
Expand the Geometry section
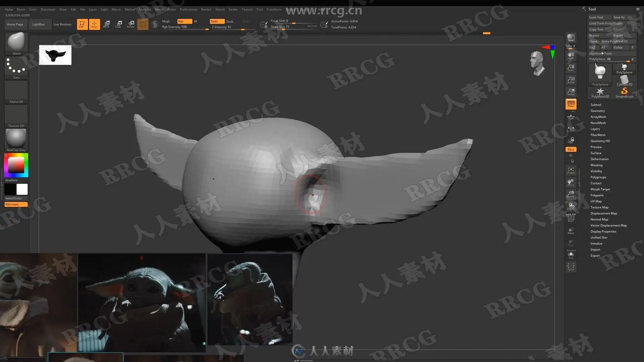(597, 111)
